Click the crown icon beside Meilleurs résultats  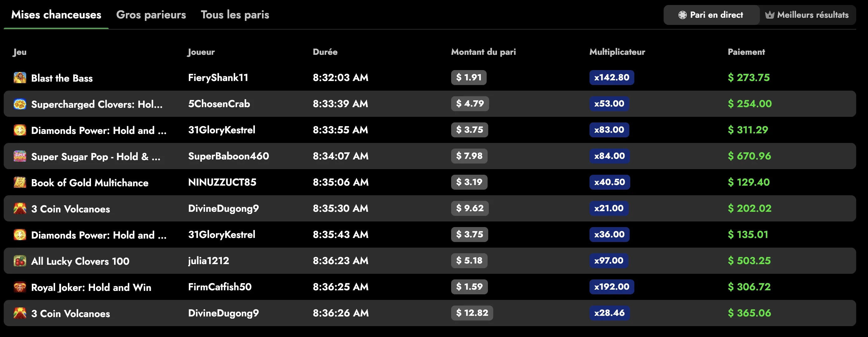coord(770,15)
